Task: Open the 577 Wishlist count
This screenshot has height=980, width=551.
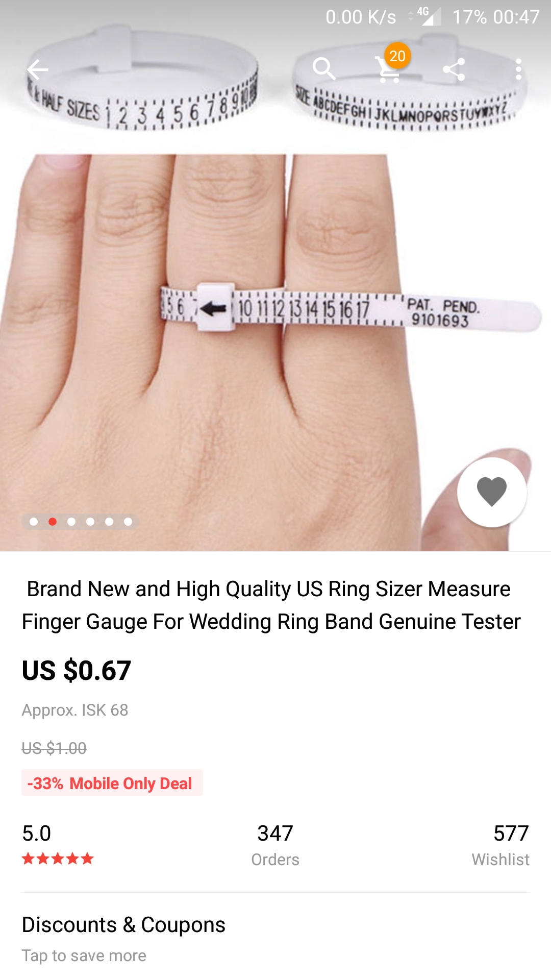Action: (x=500, y=845)
